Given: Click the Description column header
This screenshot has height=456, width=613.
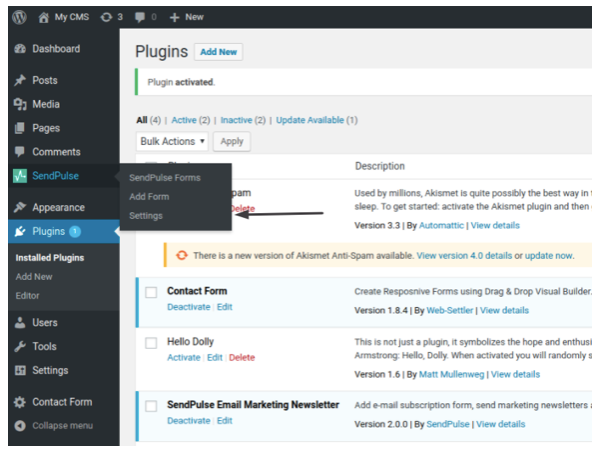Looking at the screenshot, I should 380,166.
